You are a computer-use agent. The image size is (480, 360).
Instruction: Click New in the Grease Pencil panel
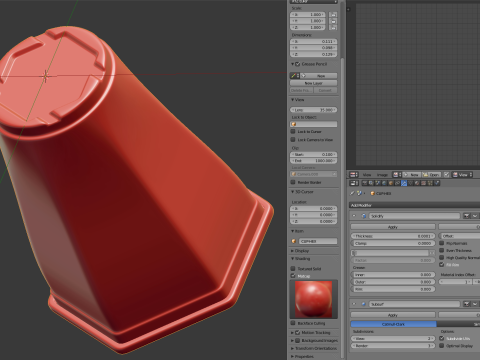318,76
